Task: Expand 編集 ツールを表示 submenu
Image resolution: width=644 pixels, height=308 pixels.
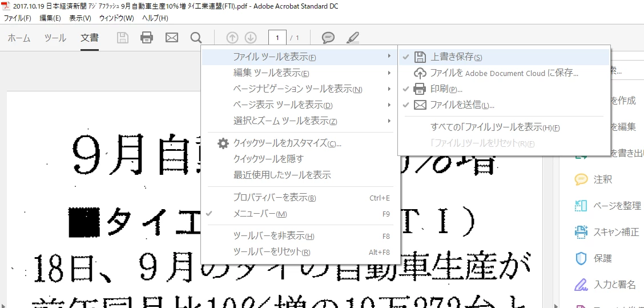Action: pyautogui.click(x=301, y=73)
